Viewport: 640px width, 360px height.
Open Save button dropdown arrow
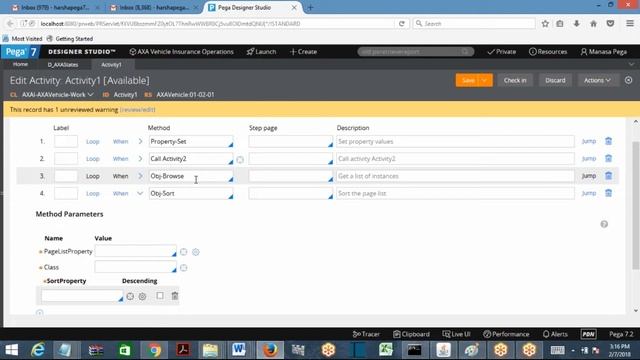(484, 80)
